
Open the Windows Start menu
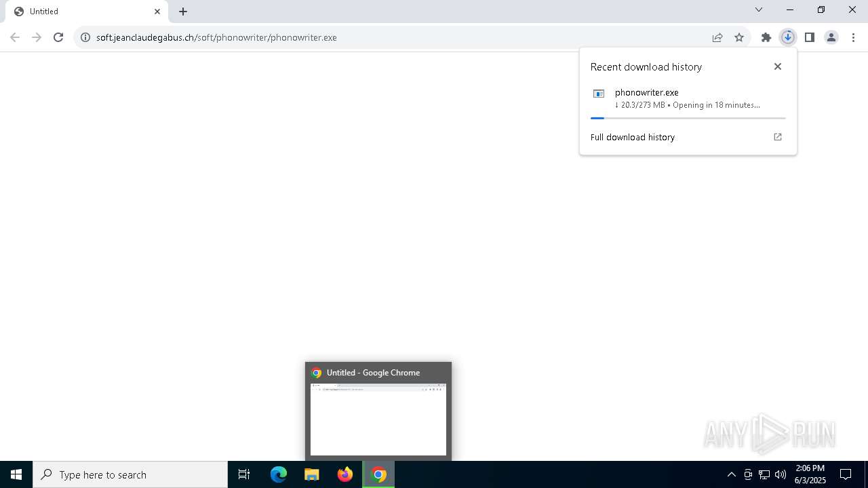click(x=16, y=474)
